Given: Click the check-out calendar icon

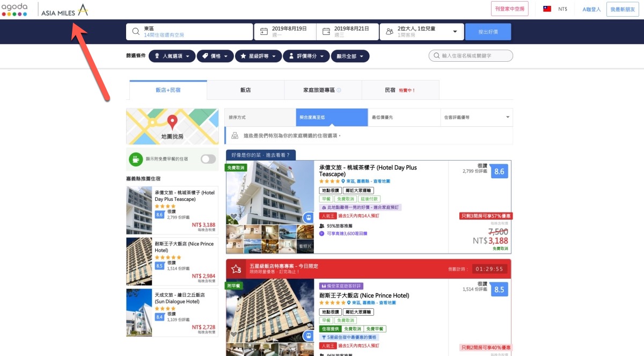Looking at the screenshot, I should click(326, 32).
